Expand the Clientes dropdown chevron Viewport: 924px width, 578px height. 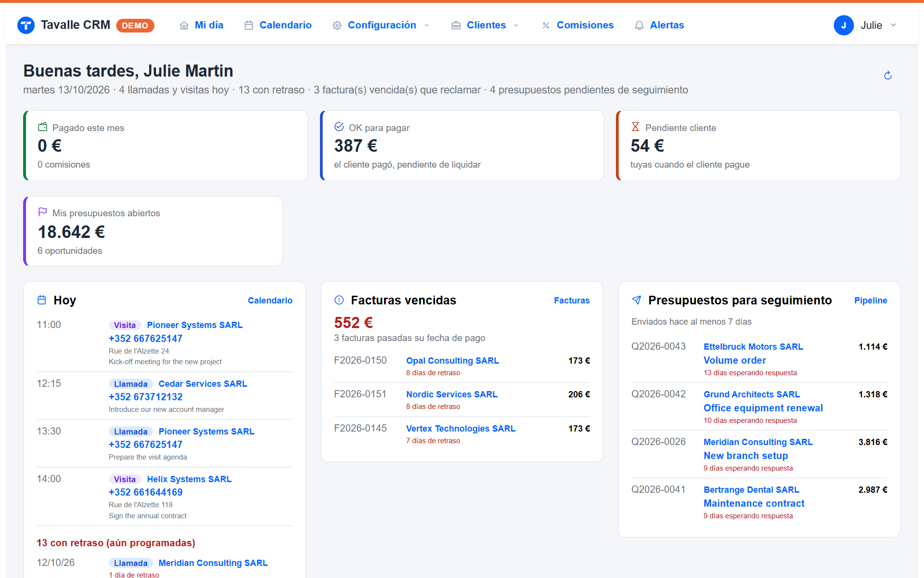point(516,26)
